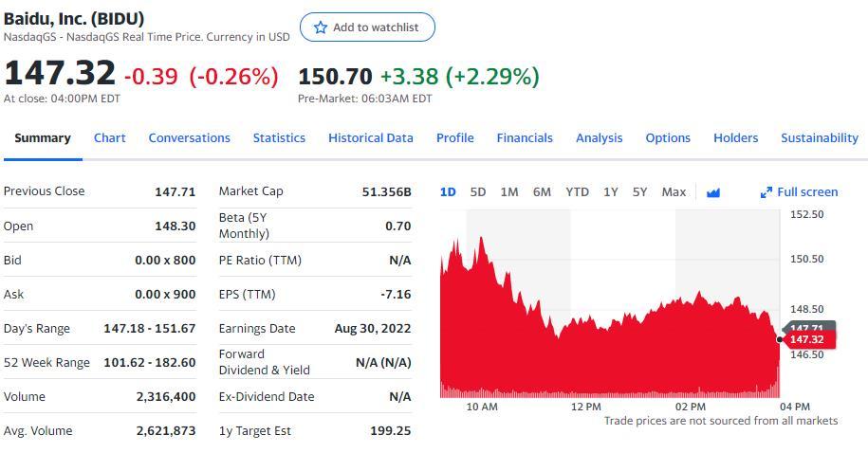Viewport: 868px width, 471px height.
Task: Click the star icon in the watchlist button
Action: (x=321, y=27)
